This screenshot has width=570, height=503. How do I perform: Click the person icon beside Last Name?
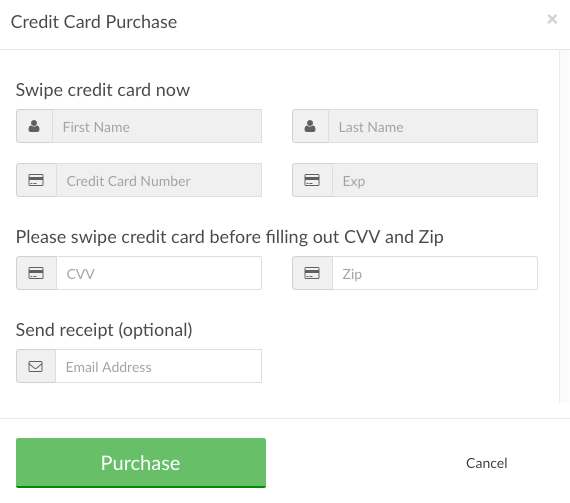pos(310,126)
